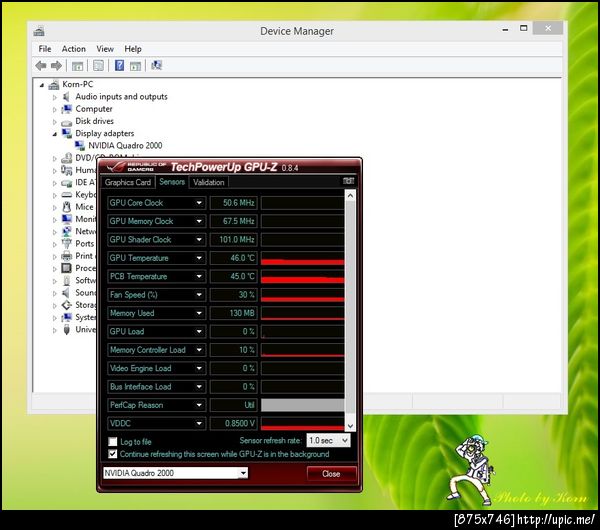Click the GPU Temperature graph
Viewport: 600px width, 530px height.
302,258
